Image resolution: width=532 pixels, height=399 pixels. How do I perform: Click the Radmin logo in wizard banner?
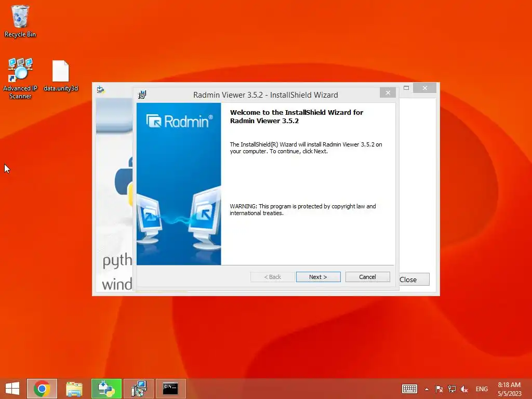(179, 121)
